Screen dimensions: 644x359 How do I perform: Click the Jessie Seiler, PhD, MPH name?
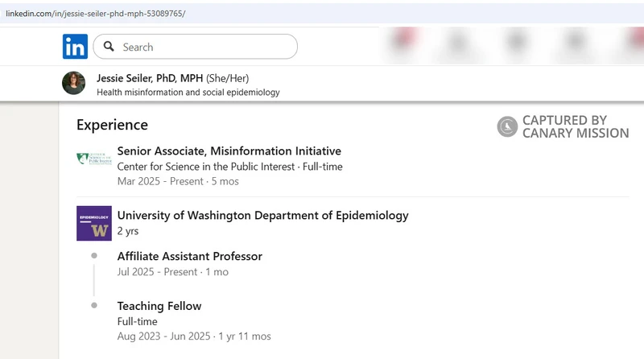[150, 78]
